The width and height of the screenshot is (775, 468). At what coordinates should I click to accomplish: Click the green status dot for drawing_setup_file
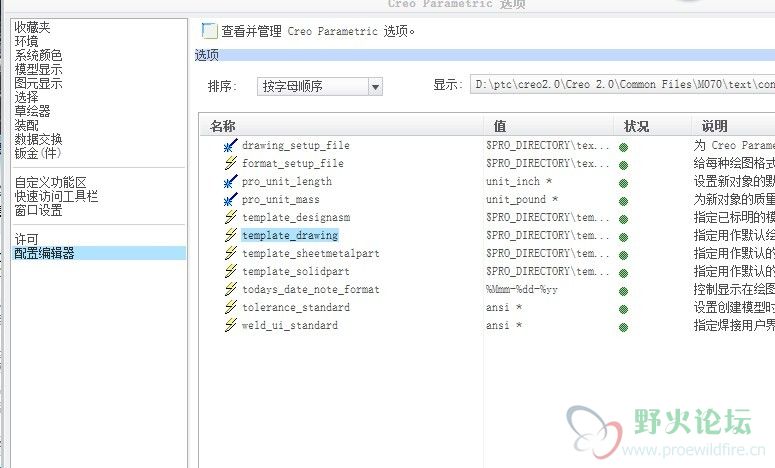[623, 147]
